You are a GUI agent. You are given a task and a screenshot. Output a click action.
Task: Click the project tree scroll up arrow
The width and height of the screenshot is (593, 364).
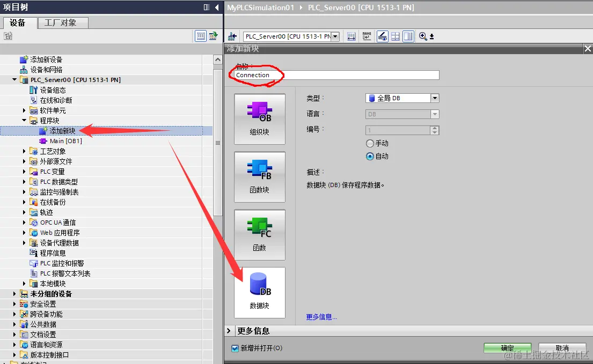(x=217, y=60)
